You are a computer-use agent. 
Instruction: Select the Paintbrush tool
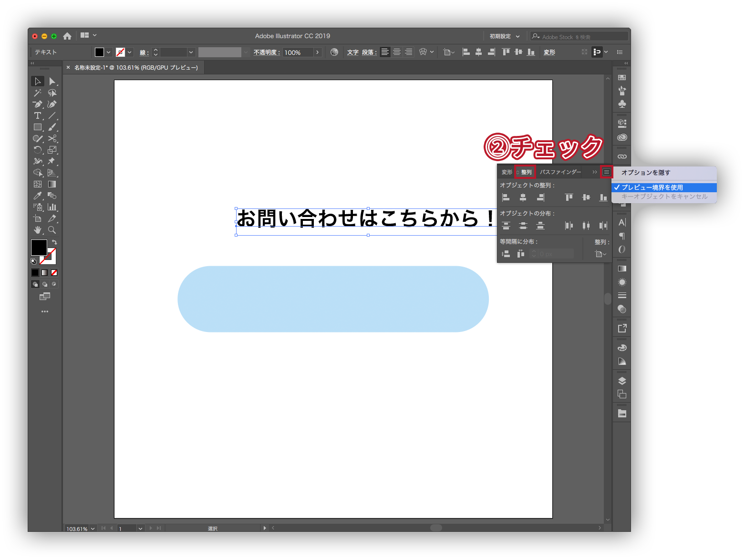pyautogui.click(x=52, y=127)
